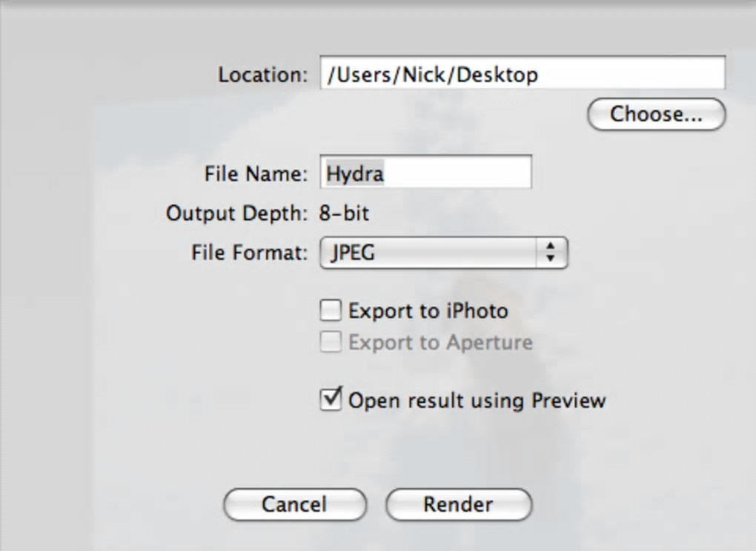Click the File Name label

pos(255,173)
